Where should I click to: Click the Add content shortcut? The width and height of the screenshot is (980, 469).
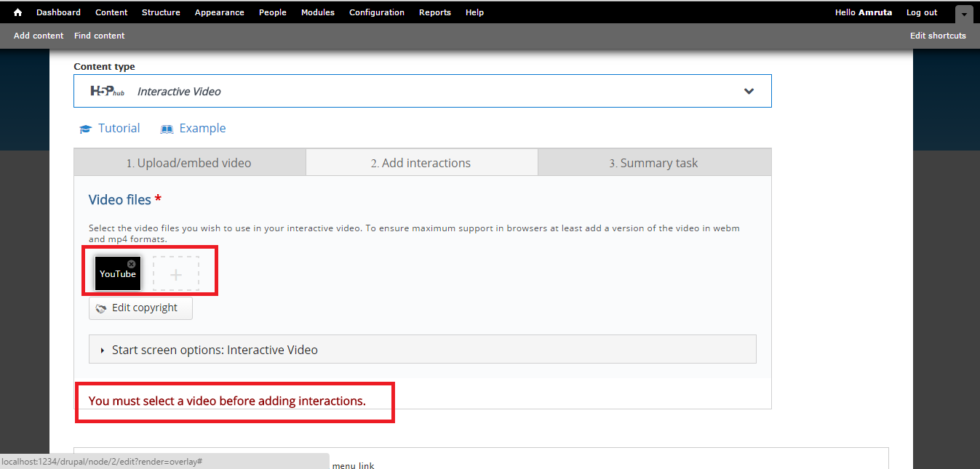pos(39,36)
